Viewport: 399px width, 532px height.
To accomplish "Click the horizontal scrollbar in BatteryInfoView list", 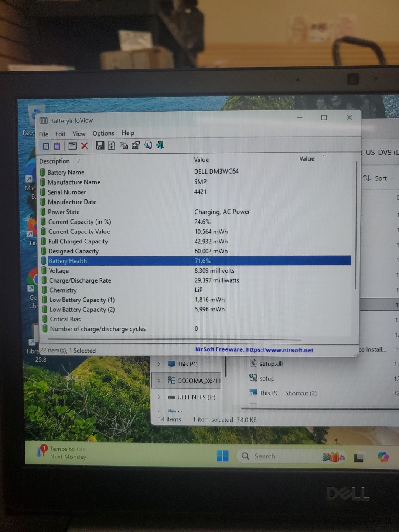I will 174,339.
